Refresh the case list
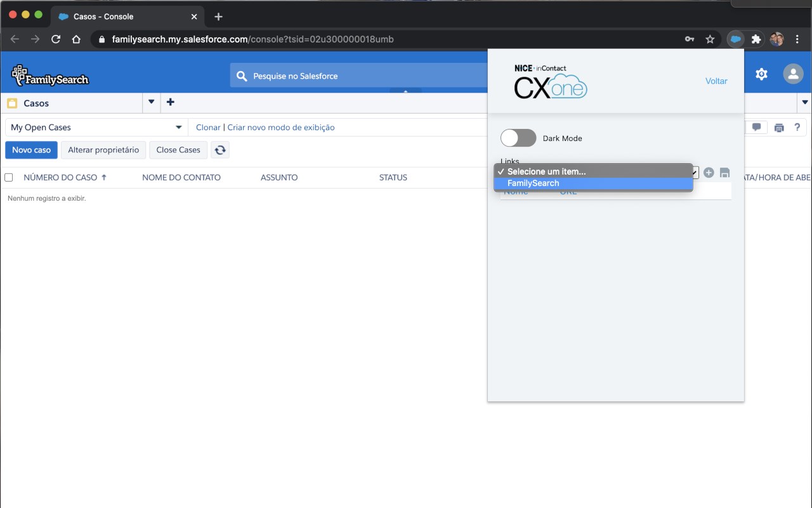The height and width of the screenshot is (508, 812). click(220, 150)
